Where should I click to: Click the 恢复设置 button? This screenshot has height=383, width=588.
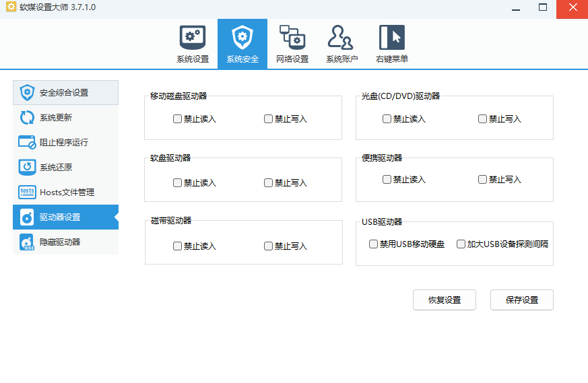(445, 300)
